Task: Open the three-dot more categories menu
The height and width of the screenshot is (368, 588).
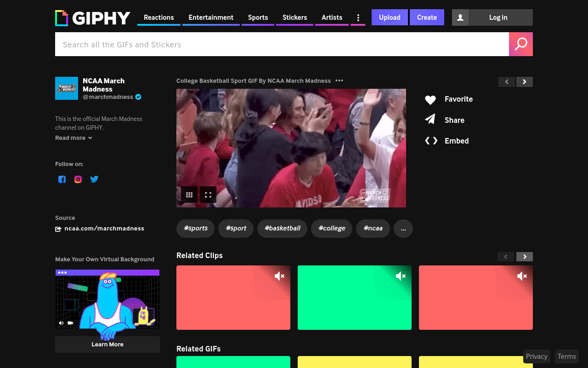Action: pyautogui.click(x=358, y=17)
